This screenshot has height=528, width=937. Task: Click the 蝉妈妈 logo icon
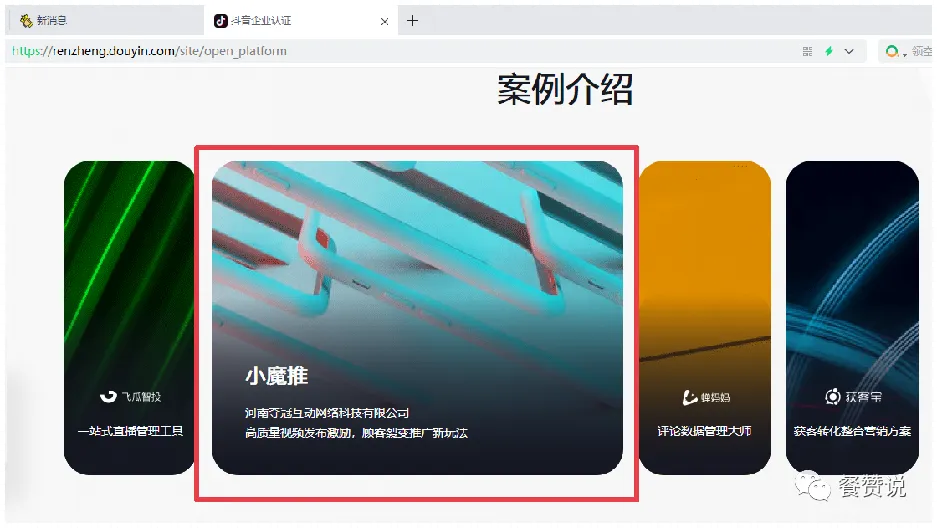click(690, 397)
